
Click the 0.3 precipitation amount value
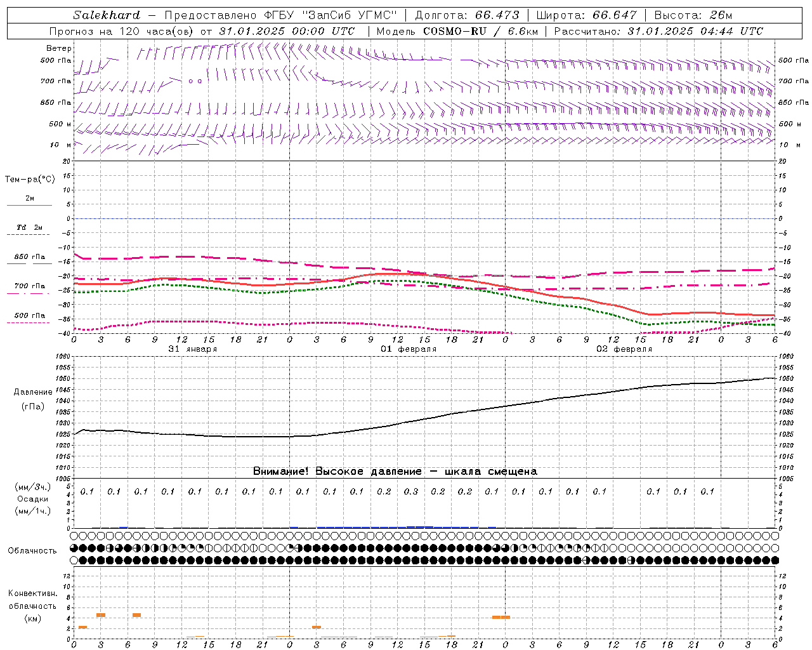pos(411,491)
